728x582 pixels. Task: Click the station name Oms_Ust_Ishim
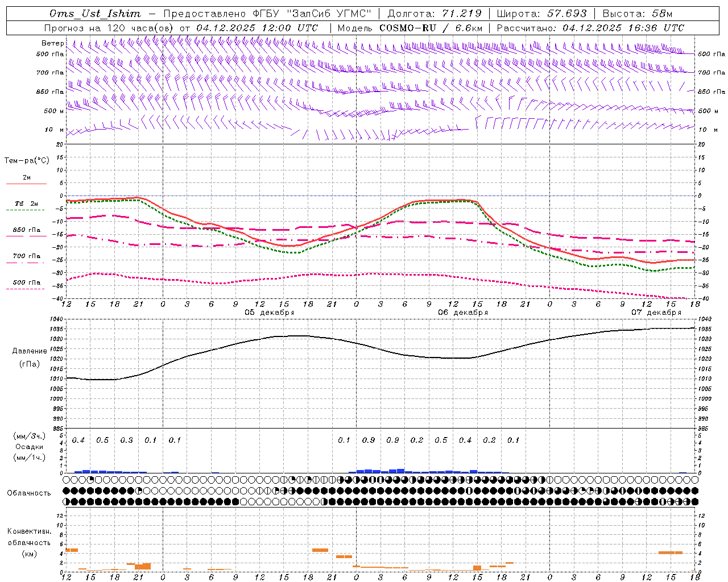click(95, 14)
